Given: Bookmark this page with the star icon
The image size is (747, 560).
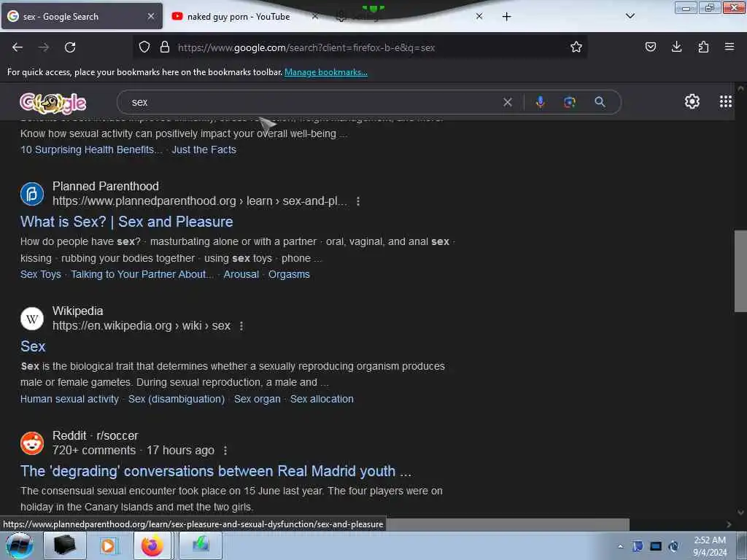Looking at the screenshot, I should click(x=576, y=47).
